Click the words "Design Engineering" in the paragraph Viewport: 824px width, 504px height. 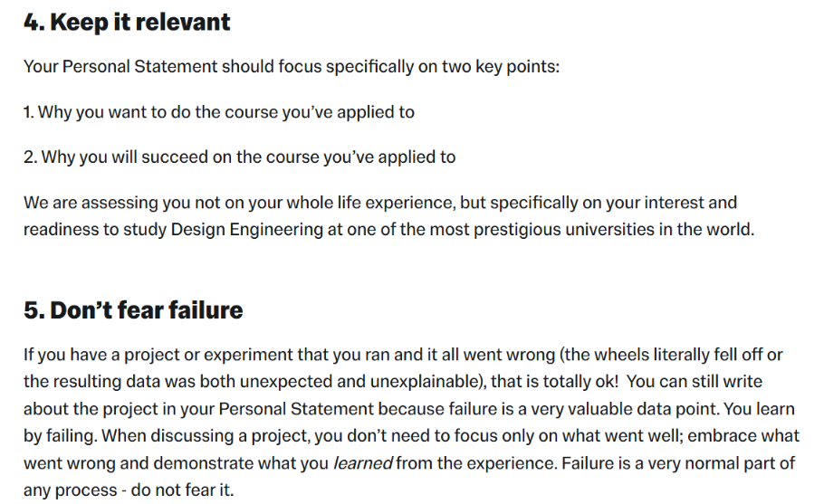pyautogui.click(x=247, y=230)
